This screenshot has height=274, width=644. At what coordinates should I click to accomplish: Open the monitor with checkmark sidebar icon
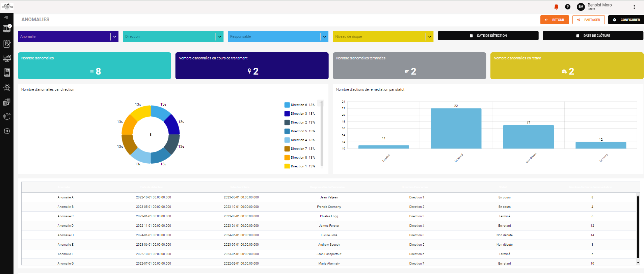[7, 58]
